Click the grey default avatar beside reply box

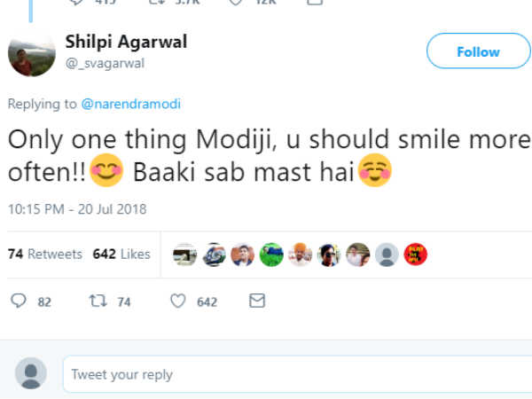[x=31, y=374]
